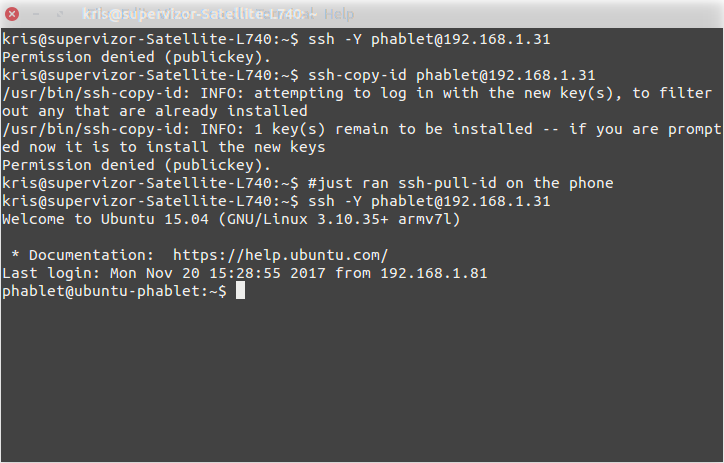Open the Help menu in title bar
This screenshot has height=463, width=724.
coord(339,15)
